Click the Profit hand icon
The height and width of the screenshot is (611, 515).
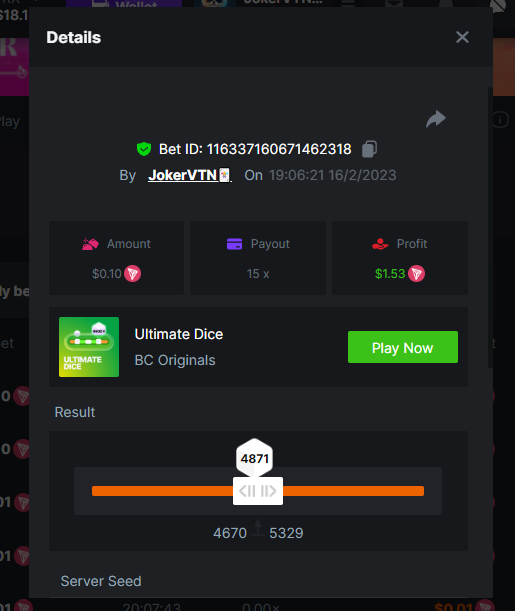(380, 244)
